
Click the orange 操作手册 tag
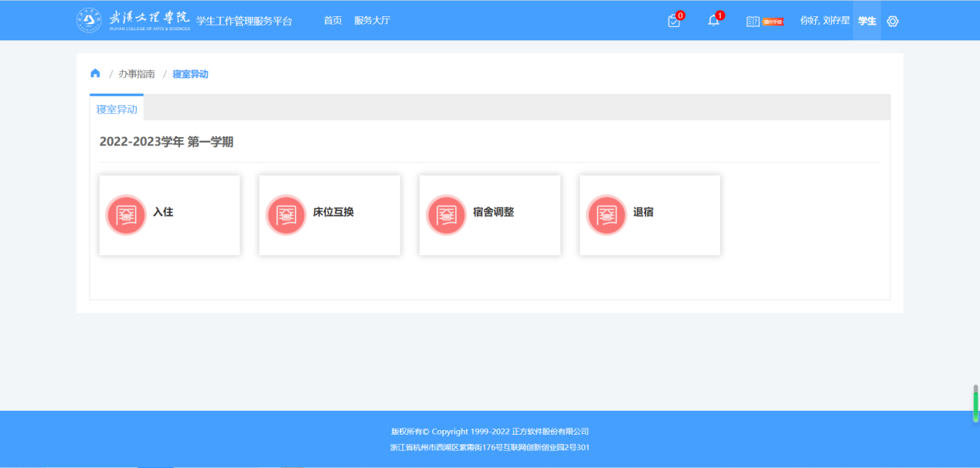pyautogui.click(x=773, y=22)
